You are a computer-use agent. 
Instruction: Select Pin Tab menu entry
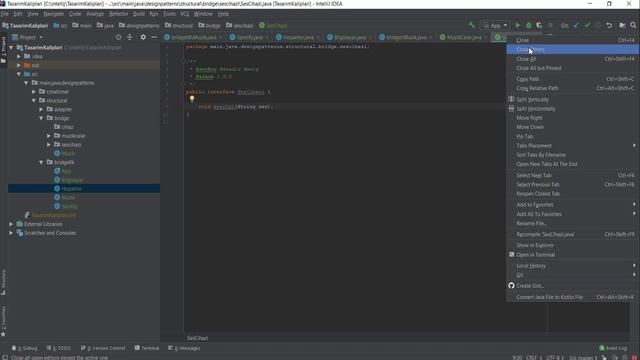point(573,136)
